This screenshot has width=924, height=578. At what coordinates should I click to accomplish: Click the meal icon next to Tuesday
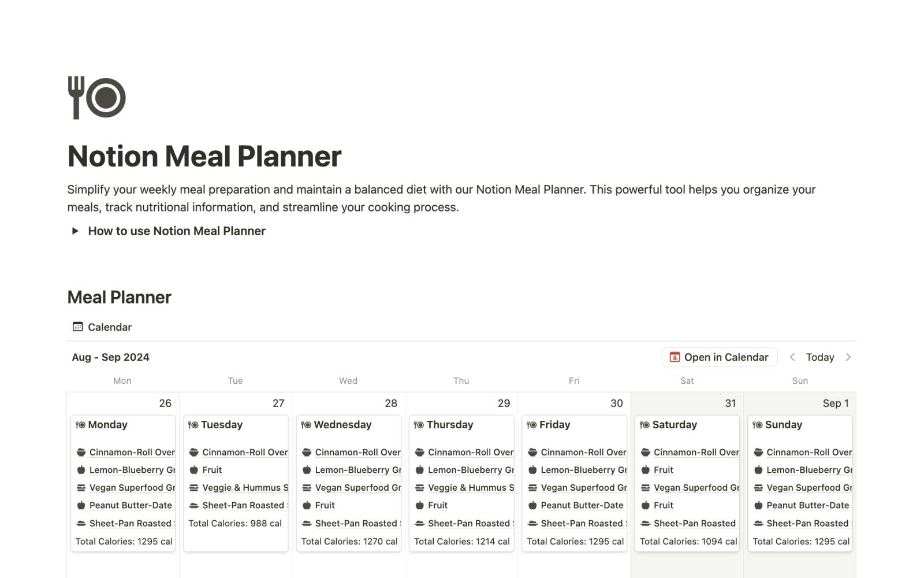click(x=193, y=425)
